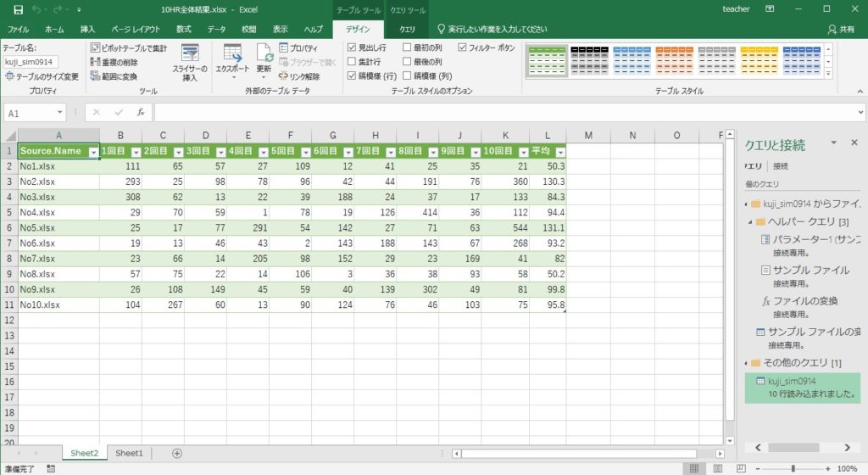868x475 pixels.
Task: Click the Save icon in title bar
Action: coord(18,9)
